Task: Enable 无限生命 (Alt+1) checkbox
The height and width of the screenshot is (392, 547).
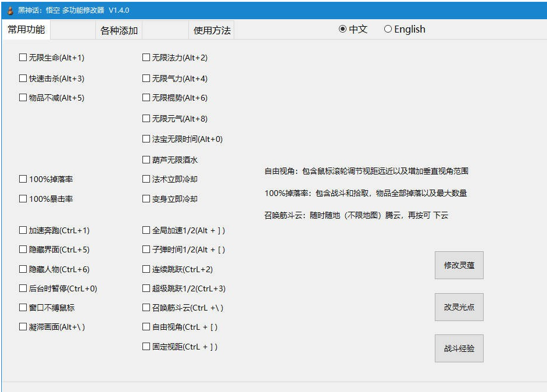Action: tap(23, 58)
